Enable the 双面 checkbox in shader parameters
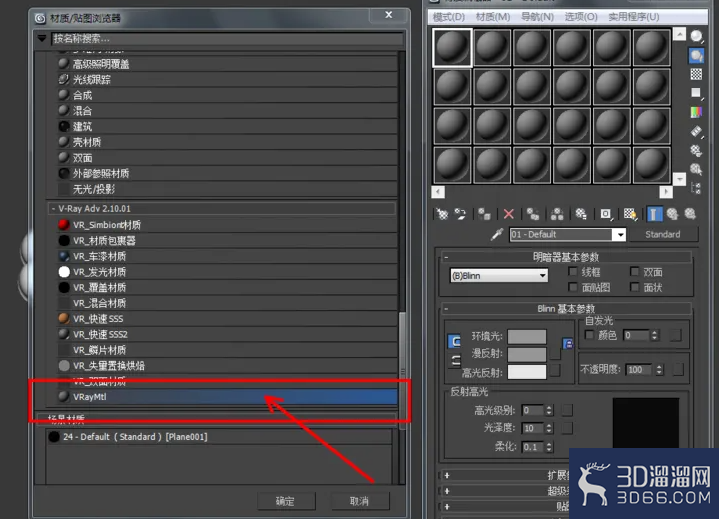 [634, 271]
